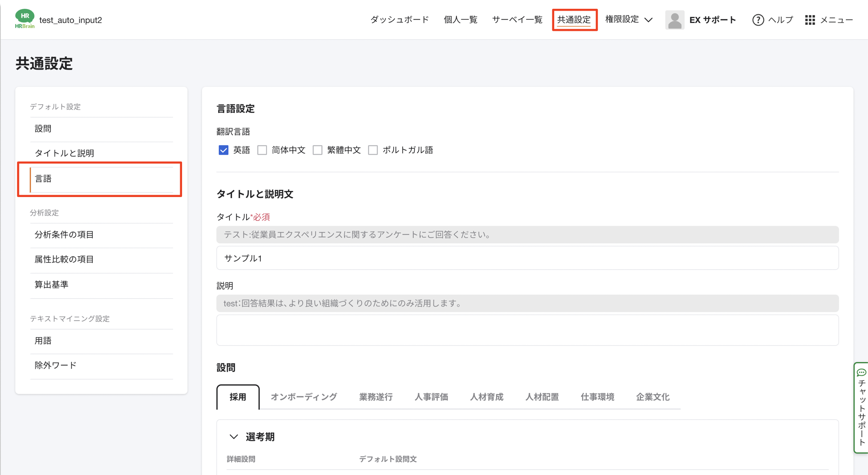Screen dimensions: 868x475
Task: Select 算出基準 under 分析設定
Action: click(51, 284)
